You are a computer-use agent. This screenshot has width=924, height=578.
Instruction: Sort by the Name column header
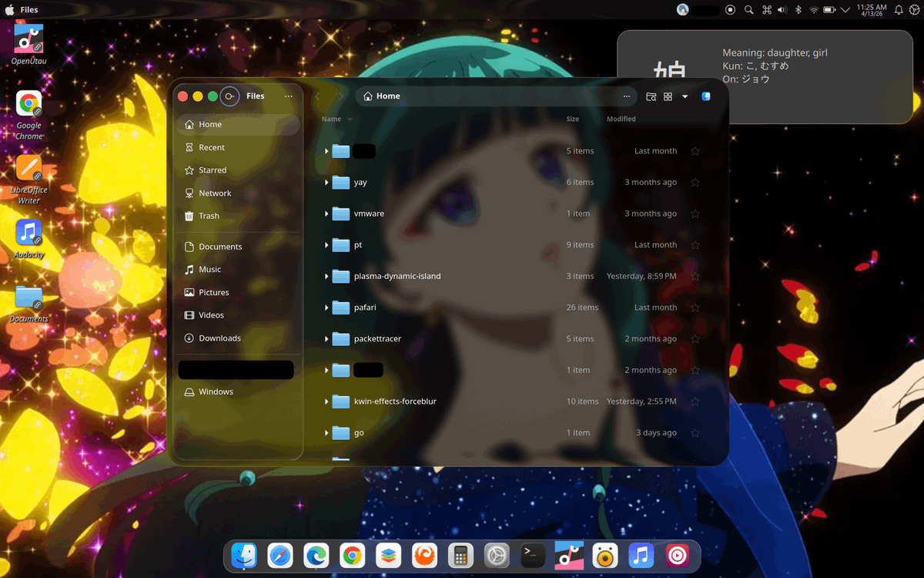tap(336, 119)
